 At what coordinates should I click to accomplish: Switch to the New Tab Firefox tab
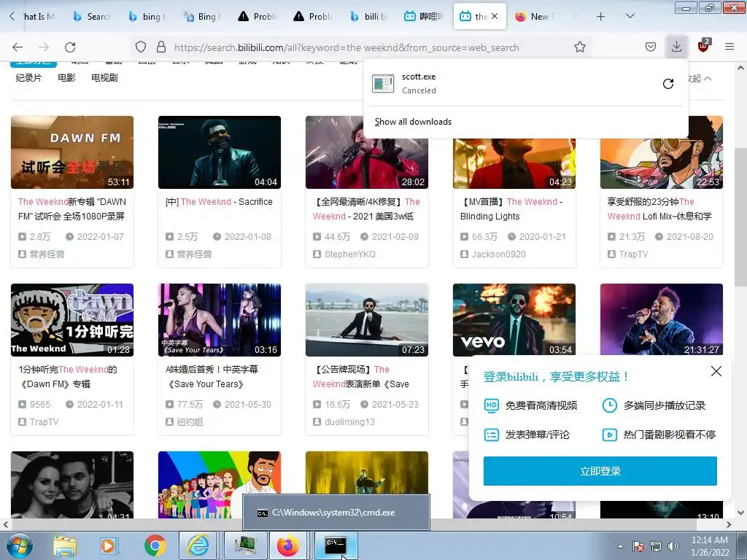tap(535, 17)
